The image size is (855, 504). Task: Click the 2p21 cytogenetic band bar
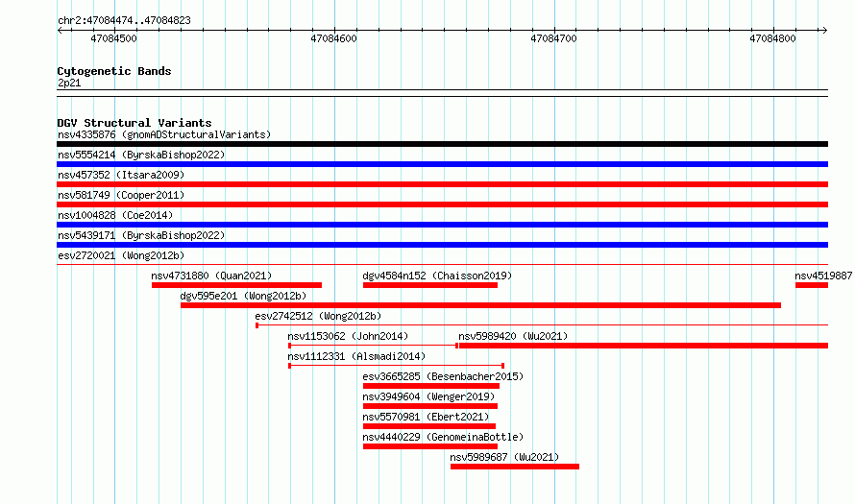click(x=442, y=93)
